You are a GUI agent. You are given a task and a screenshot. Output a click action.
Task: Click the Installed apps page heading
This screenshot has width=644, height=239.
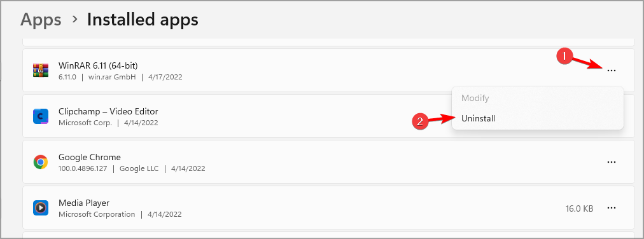(143, 19)
